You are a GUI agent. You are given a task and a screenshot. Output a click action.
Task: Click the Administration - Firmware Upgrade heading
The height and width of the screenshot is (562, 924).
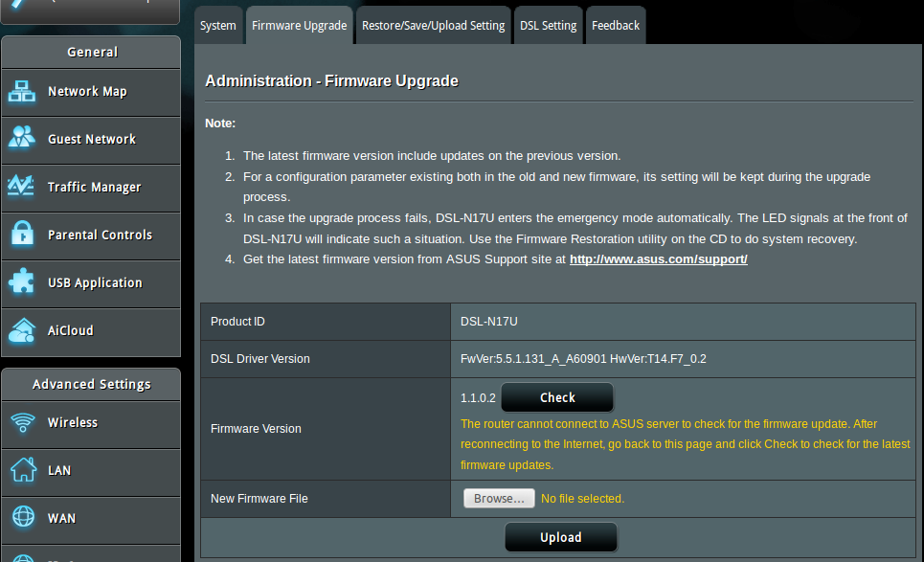pos(331,80)
